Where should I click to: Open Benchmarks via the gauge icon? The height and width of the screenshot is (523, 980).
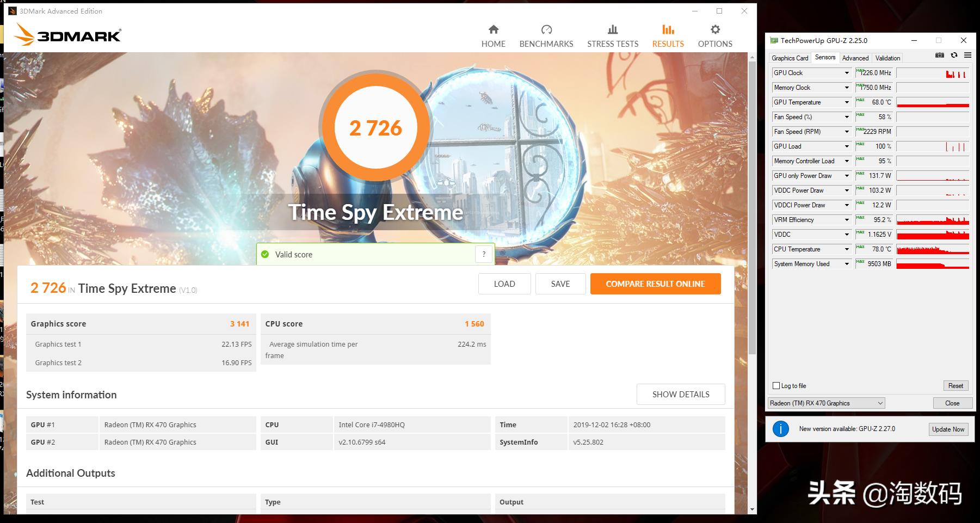point(546,30)
